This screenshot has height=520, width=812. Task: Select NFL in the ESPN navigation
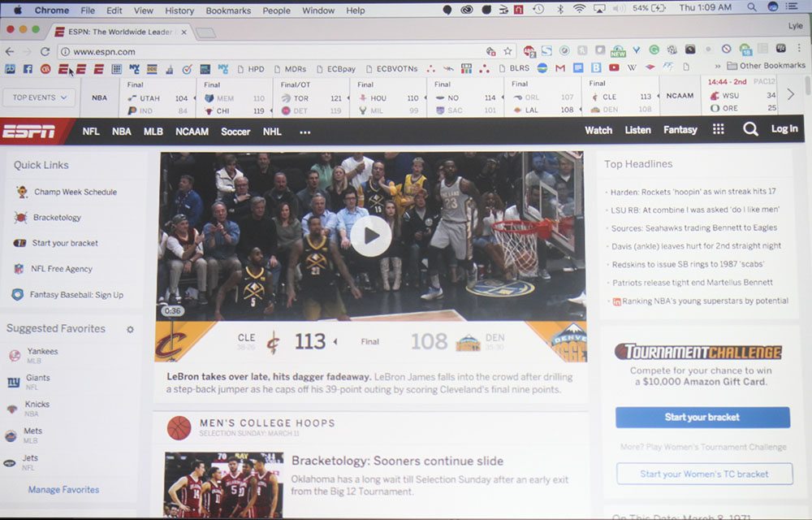click(x=91, y=132)
